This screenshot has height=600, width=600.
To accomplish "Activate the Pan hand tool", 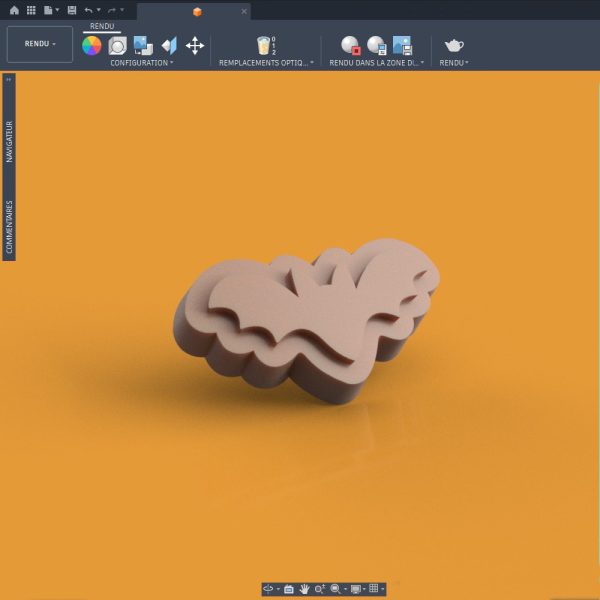I will (304, 589).
